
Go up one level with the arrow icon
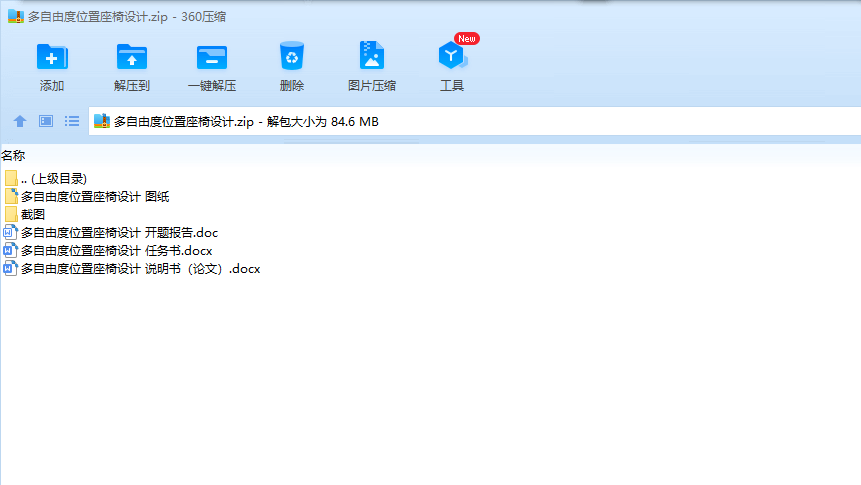point(20,121)
